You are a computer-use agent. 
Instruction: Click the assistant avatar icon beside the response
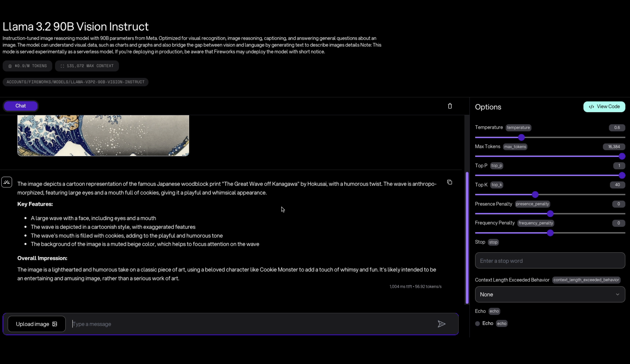point(7,182)
